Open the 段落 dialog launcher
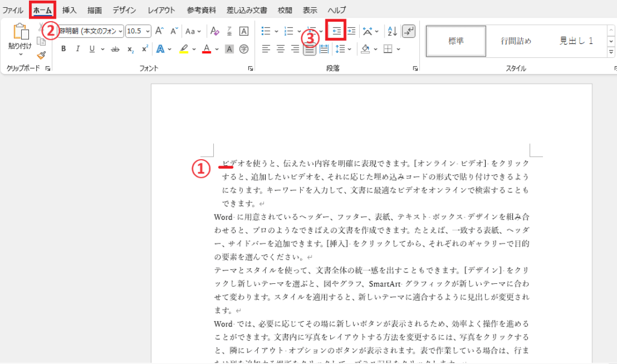Image resolution: width=617 pixels, height=364 pixels. pyautogui.click(x=415, y=69)
